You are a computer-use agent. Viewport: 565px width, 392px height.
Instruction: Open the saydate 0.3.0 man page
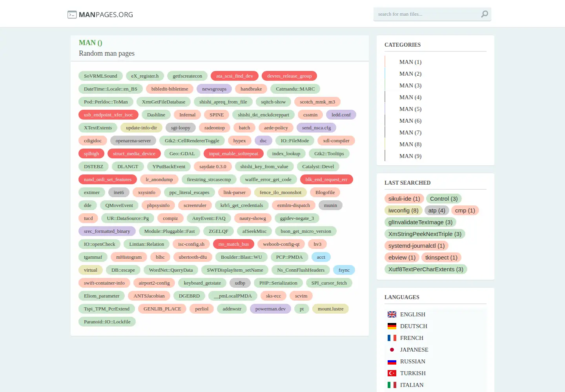click(x=213, y=167)
